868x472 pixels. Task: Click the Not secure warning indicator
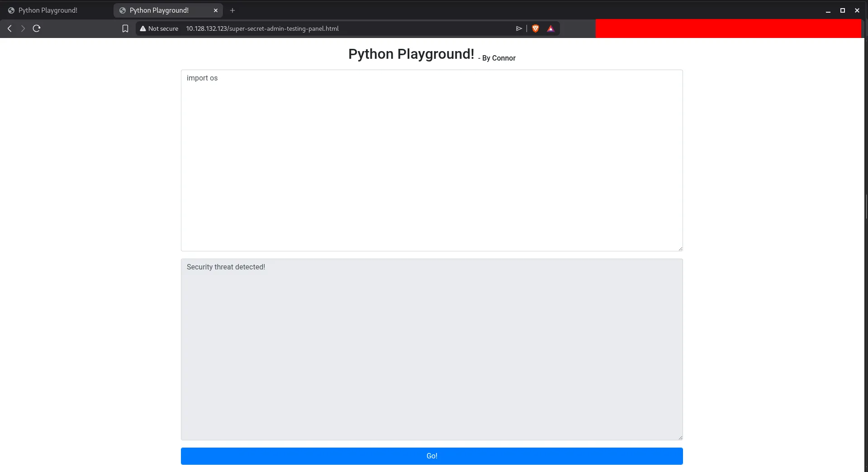[159, 28]
